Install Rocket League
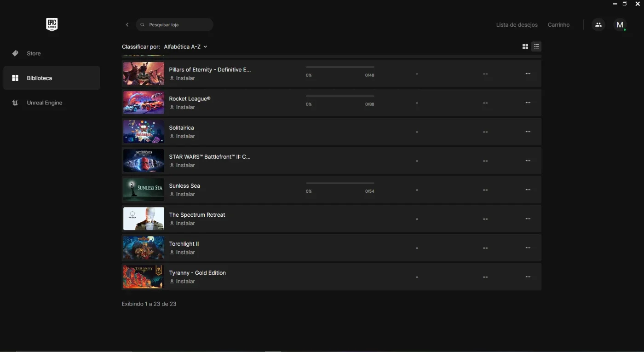This screenshot has height=352, width=644. click(x=182, y=107)
